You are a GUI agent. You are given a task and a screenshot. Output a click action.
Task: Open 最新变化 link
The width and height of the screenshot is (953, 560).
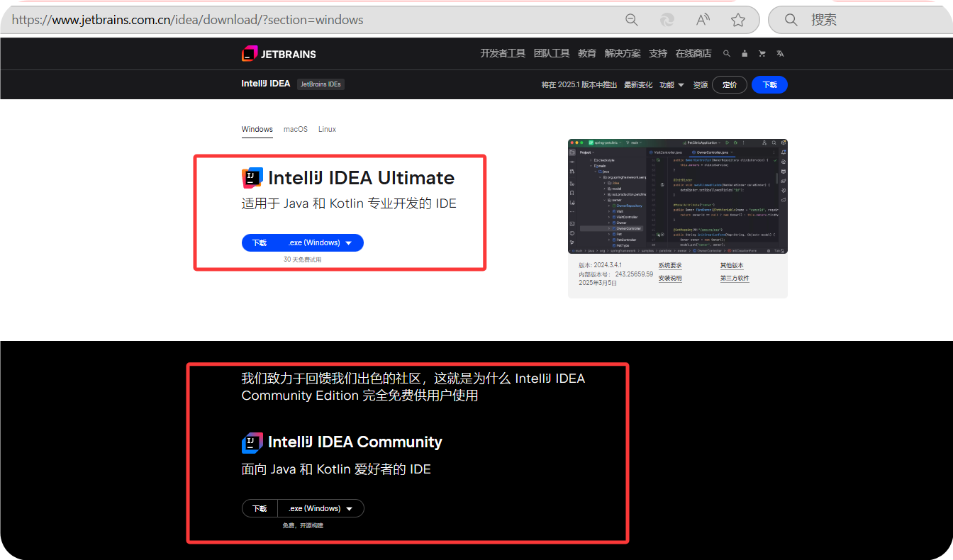coord(638,85)
